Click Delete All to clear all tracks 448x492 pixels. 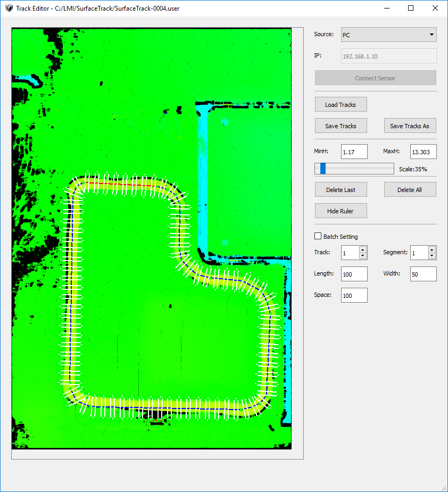tap(410, 189)
